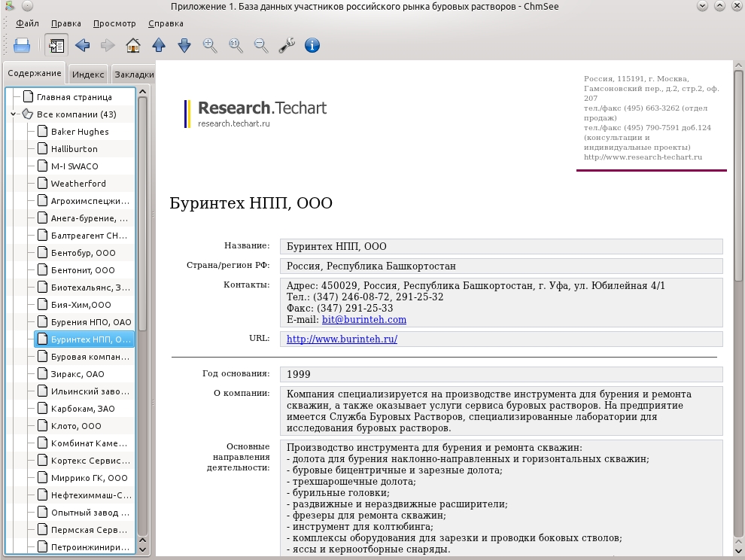Open preferences wrench icon

(287, 46)
